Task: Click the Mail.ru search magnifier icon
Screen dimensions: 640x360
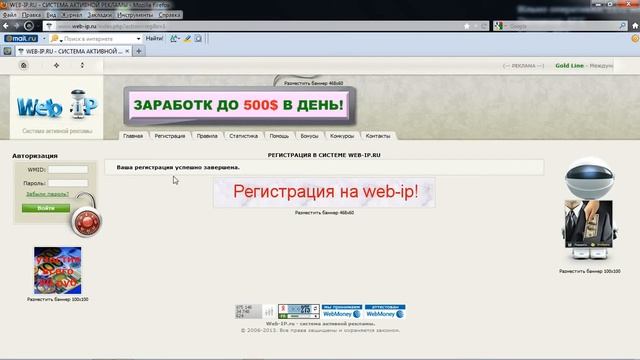Action: click(x=54, y=39)
